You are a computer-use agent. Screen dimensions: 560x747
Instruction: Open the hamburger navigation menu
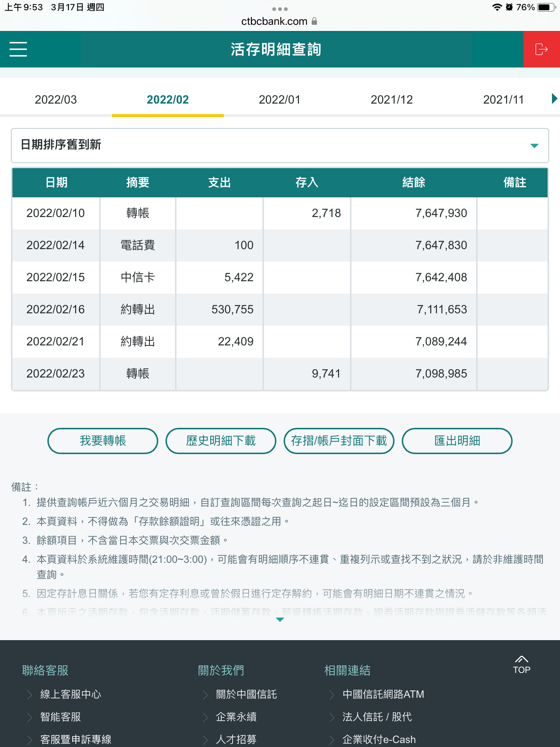(18, 49)
